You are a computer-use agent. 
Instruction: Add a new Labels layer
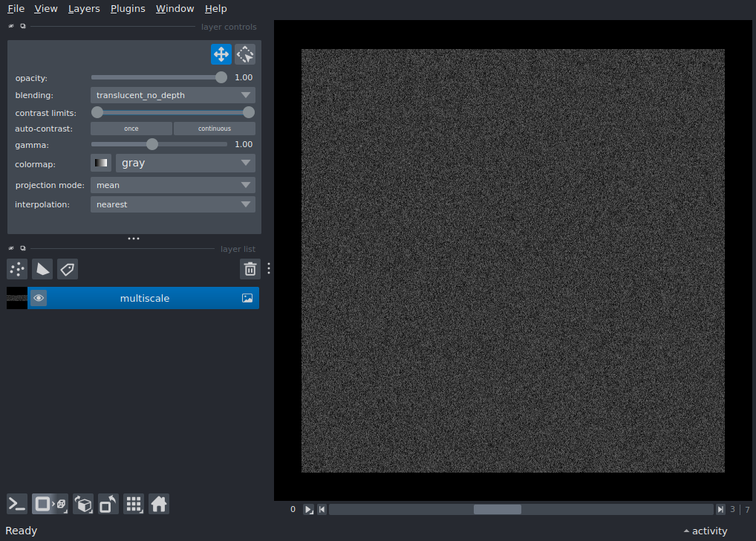pos(67,269)
